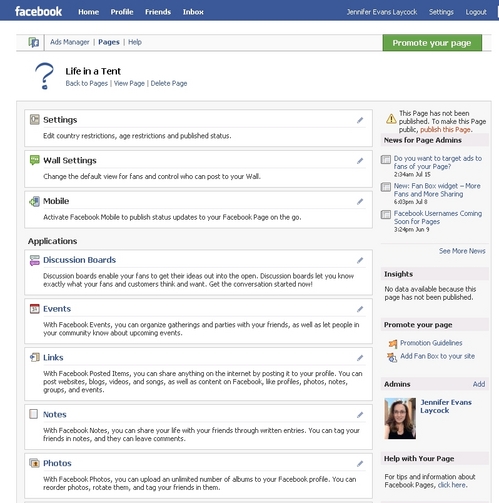Open the Photos heading link
The image size is (499, 503).
click(57, 463)
